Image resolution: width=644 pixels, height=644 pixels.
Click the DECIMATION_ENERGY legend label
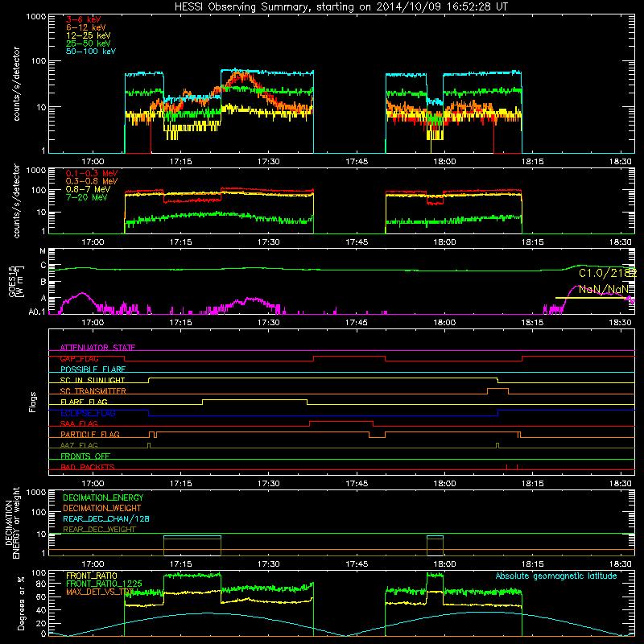pos(103,497)
